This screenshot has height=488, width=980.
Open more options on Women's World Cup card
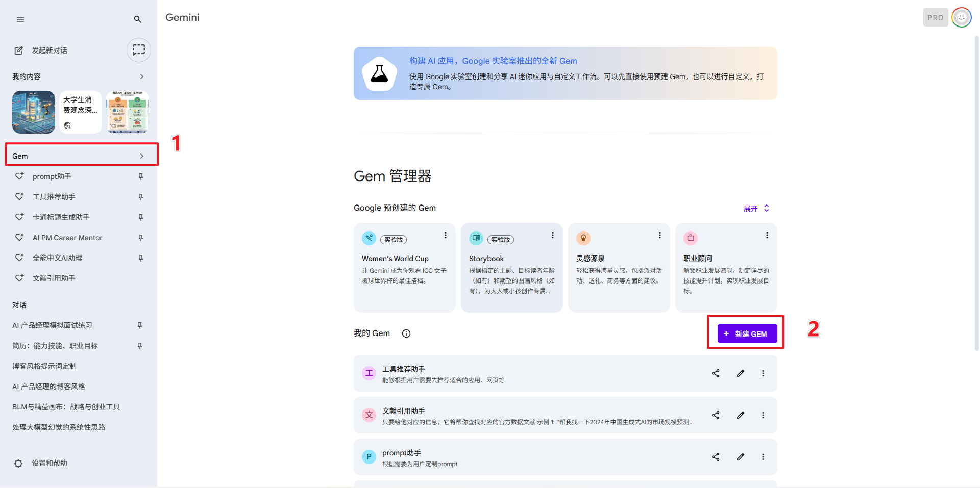click(x=446, y=235)
